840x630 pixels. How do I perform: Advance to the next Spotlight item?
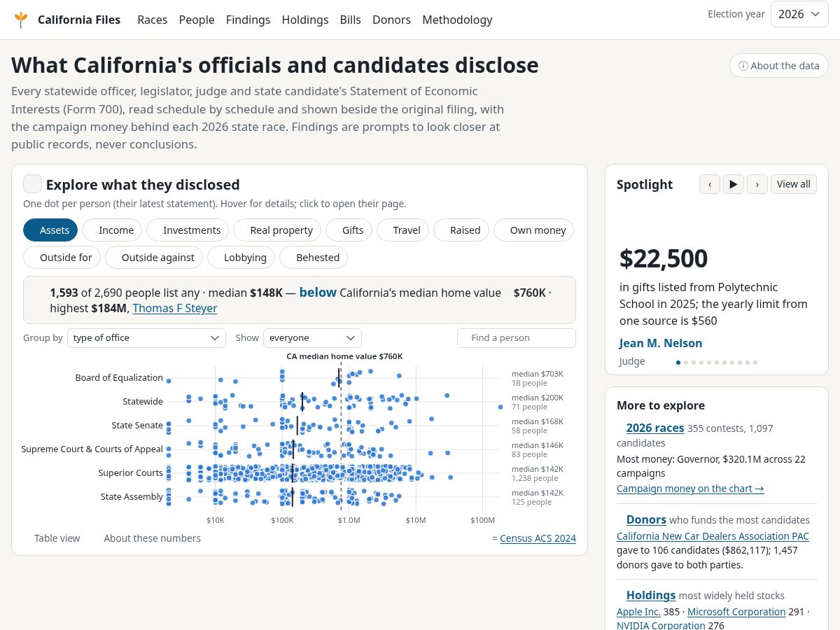click(x=757, y=184)
